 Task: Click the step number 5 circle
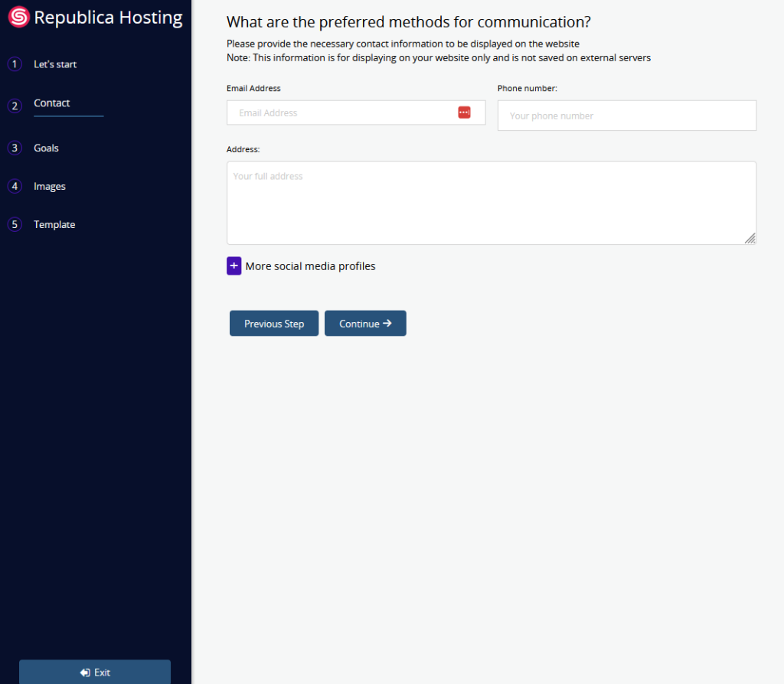click(15, 225)
